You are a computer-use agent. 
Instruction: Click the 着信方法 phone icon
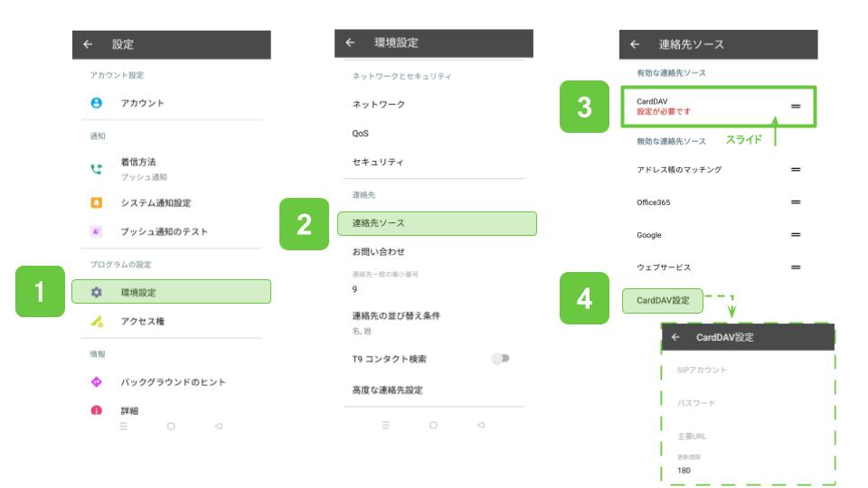click(96, 168)
